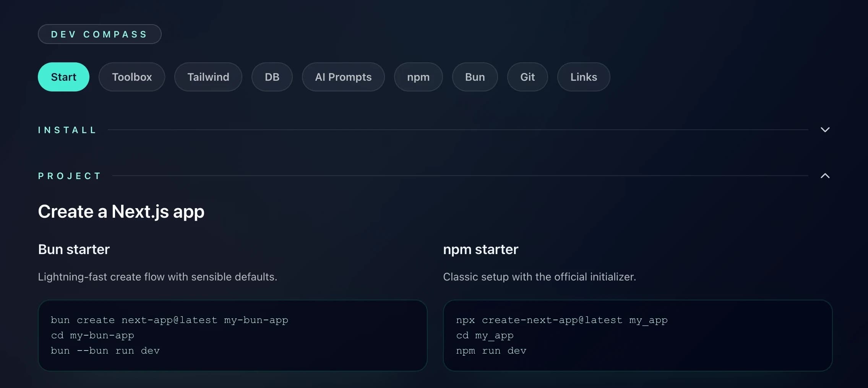This screenshot has width=868, height=388.
Task: Switch to the Links tab
Action: click(583, 77)
